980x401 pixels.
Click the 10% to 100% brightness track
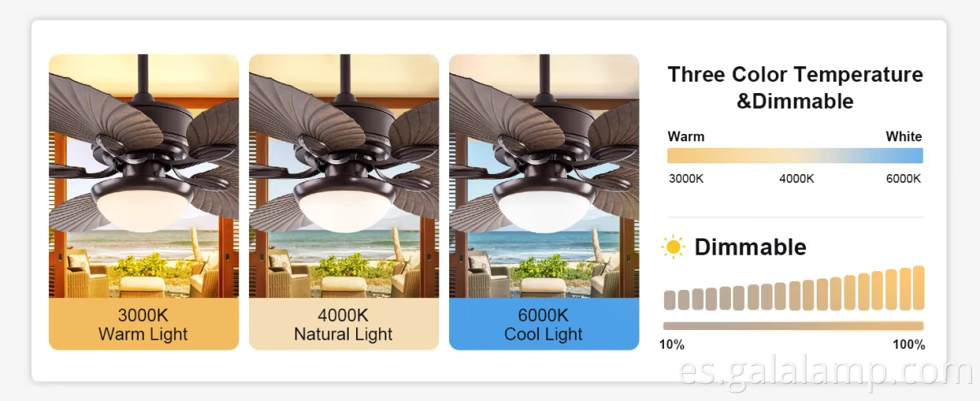click(x=794, y=326)
